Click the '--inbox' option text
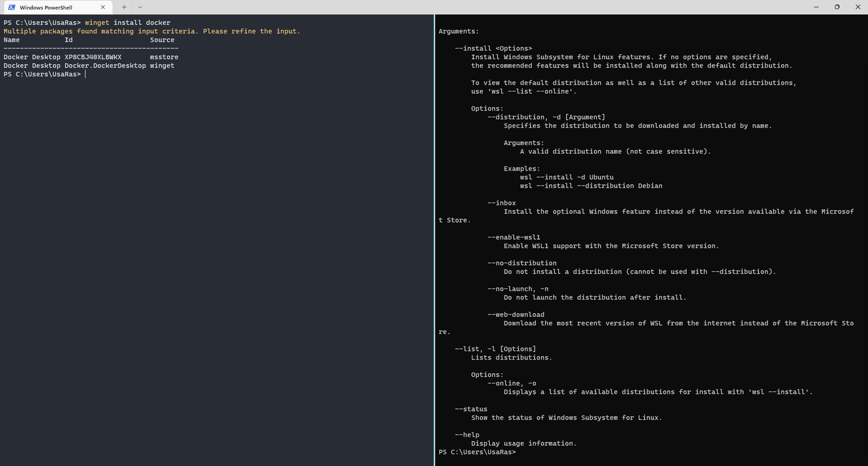Image resolution: width=868 pixels, height=466 pixels. click(502, 203)
